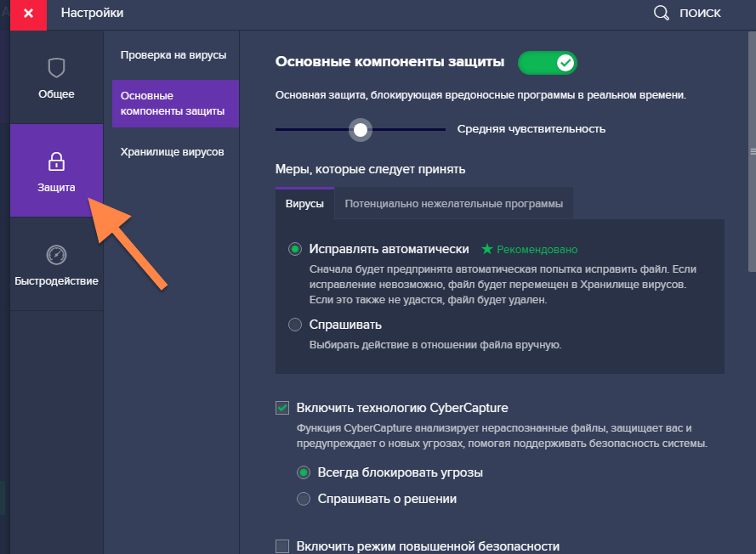Click the Быстродействие label in sidebar
The height and width of the screenshot is (554, 756).
click(x=56, y=281)
